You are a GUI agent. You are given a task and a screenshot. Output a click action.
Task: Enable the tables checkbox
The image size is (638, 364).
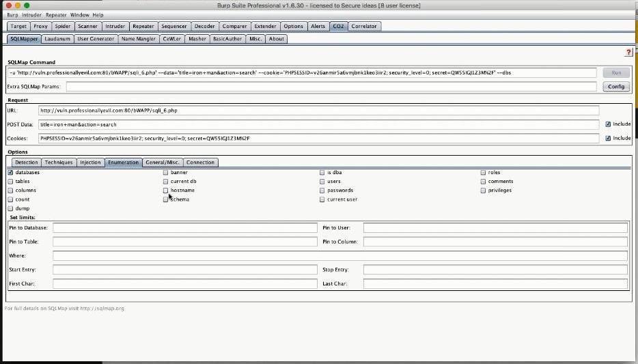10,182
